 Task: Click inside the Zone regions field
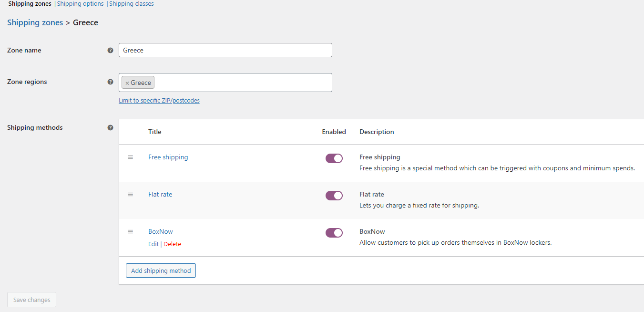225,83
